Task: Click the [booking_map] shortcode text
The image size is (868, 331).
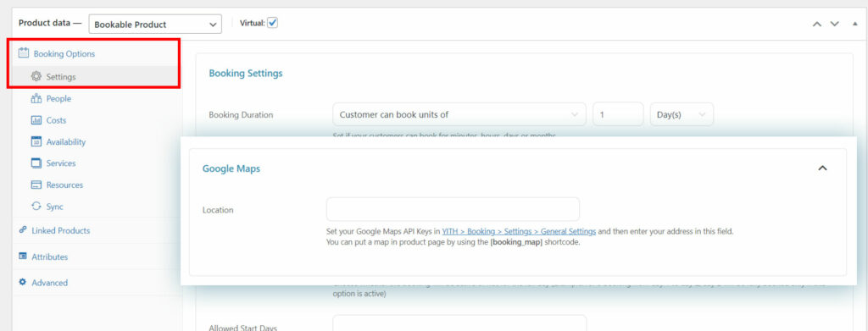Action: coord(516,242)
